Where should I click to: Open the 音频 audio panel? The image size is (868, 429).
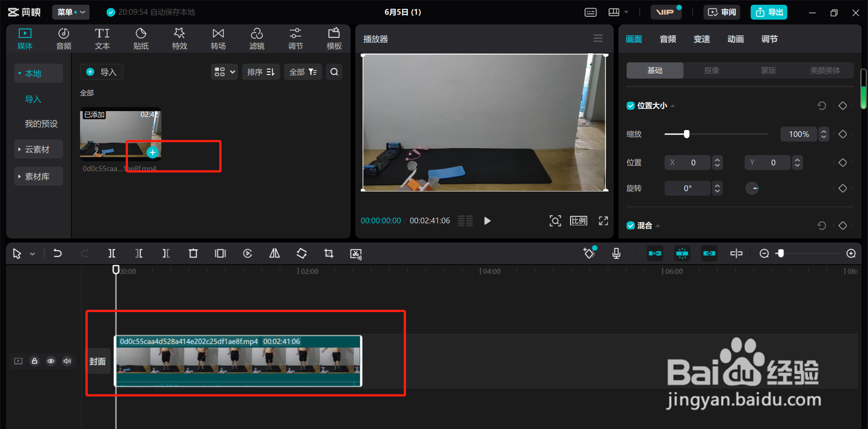64,39
